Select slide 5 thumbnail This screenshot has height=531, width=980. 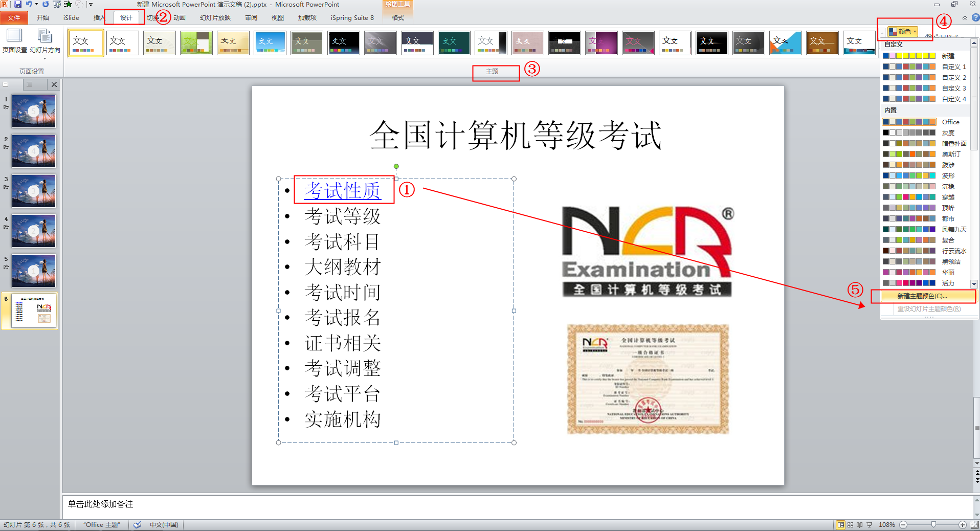pos(34,271)
